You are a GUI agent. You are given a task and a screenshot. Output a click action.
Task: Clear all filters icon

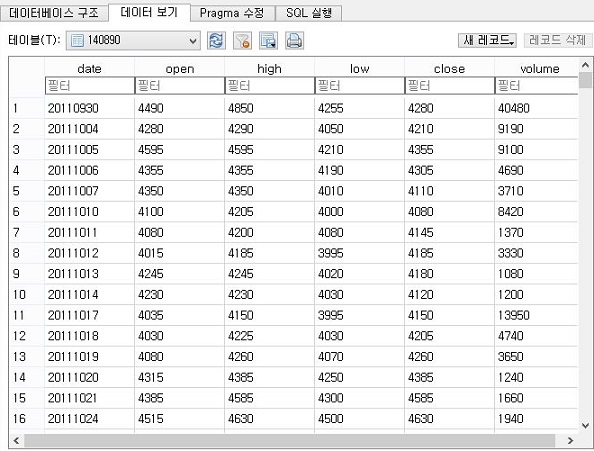pos(242,41)
